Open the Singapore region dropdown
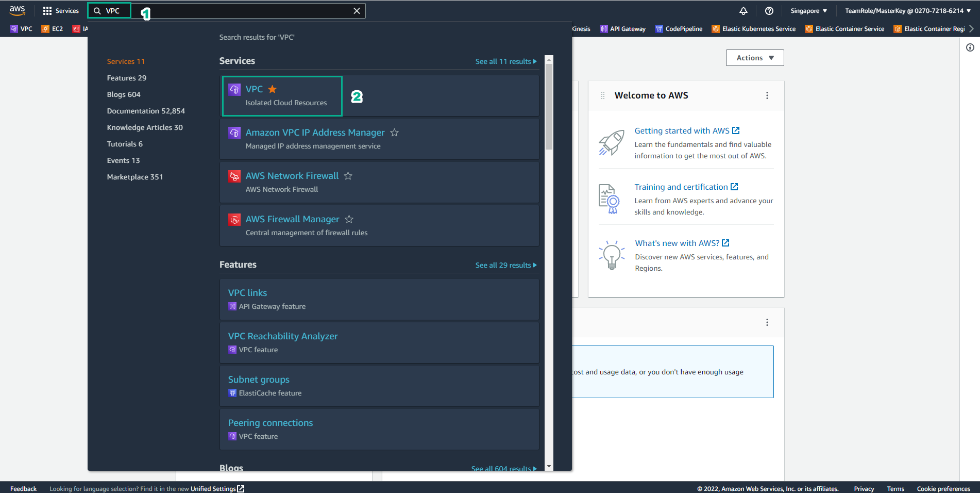This screenshot has height=493, width=980. (x=808, y=10)
